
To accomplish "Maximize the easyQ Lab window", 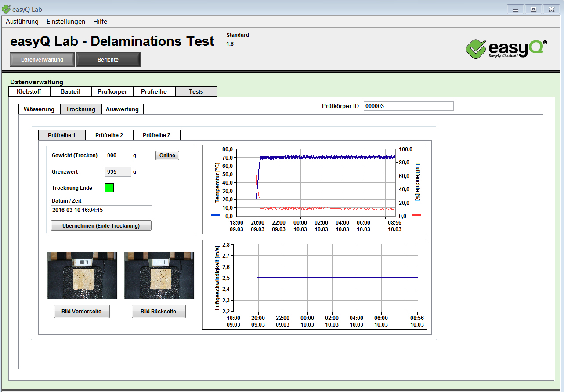I will point(533,9).
